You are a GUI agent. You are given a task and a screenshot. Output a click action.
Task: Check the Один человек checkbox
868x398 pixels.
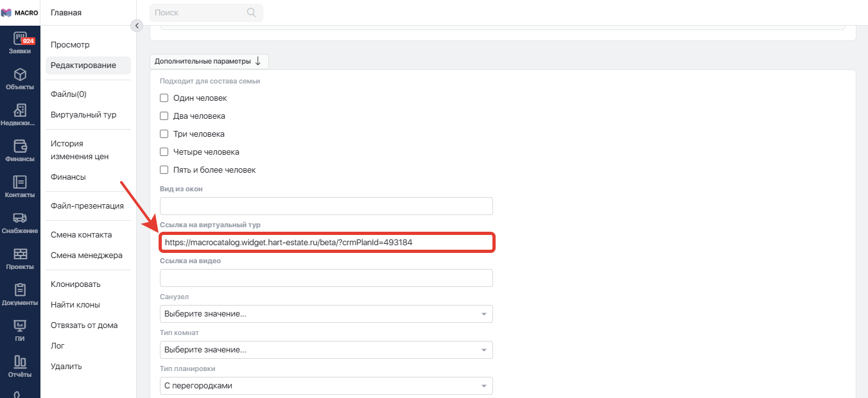pos(164,98)
